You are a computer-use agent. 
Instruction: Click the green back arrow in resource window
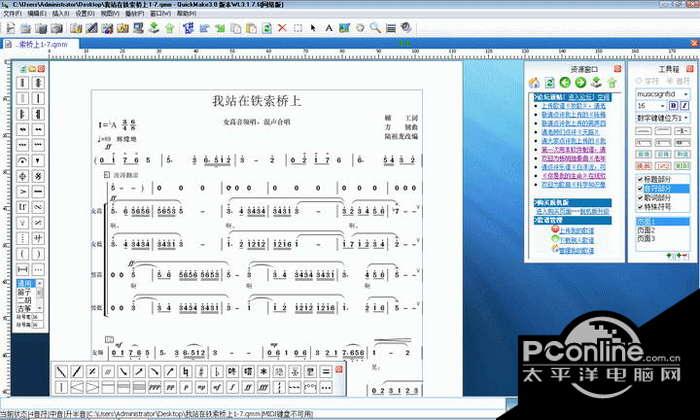tap(565, 83)
